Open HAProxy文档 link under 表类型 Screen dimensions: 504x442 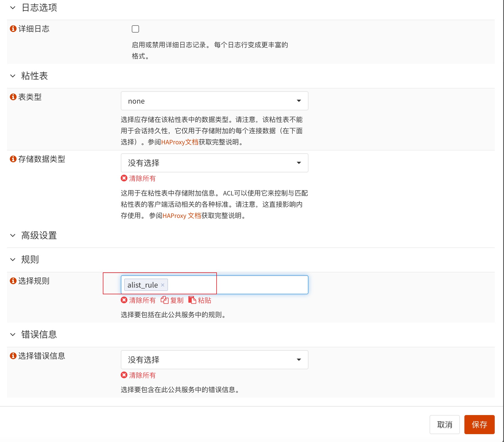(x=180, y=142)
